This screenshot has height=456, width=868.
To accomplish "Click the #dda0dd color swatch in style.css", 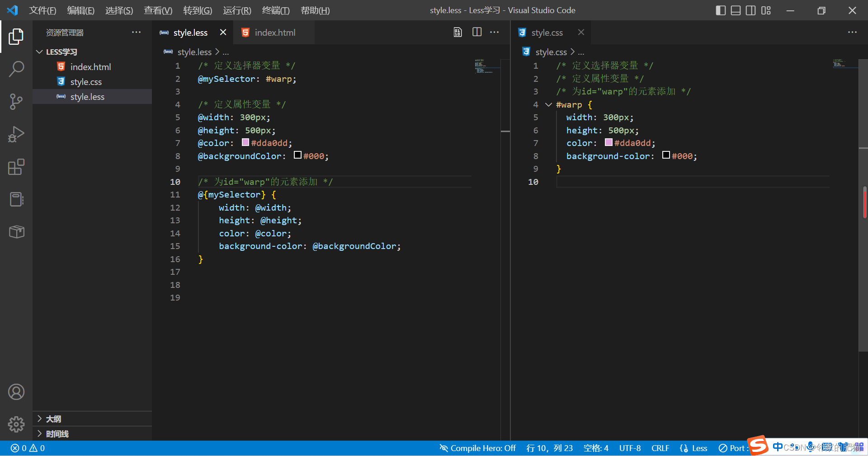I will 609,142.
